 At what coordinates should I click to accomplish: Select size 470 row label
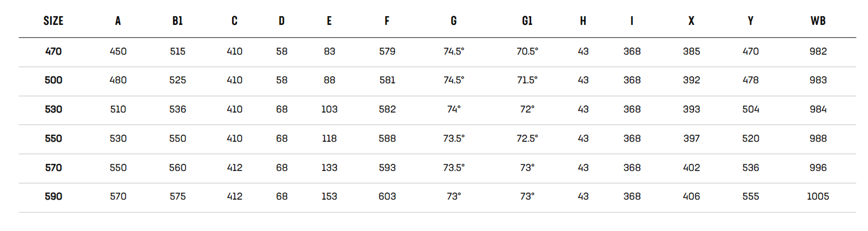(53, 52)
